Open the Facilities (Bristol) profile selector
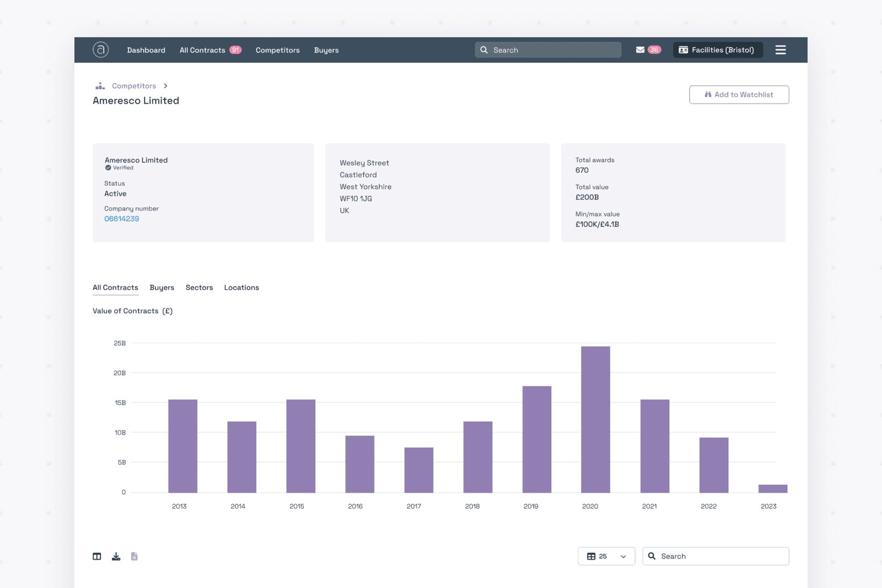The width and height of the screenshot is (882, 588). click(718, 50)
